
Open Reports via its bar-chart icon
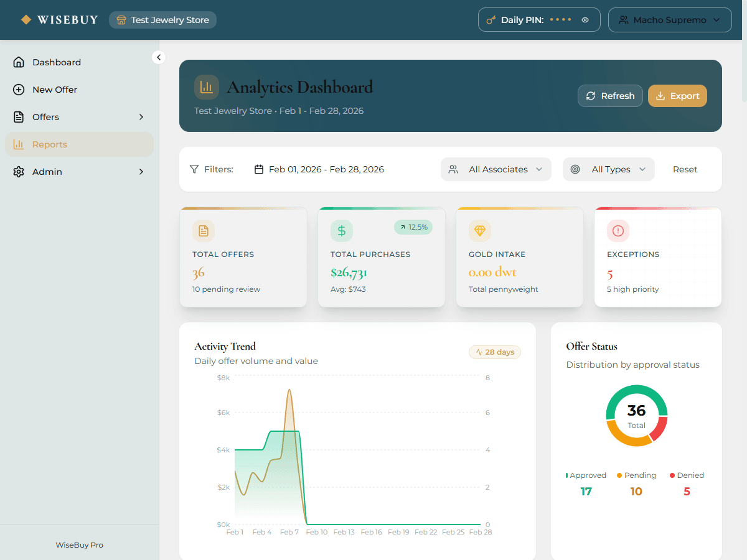point(18,144)
